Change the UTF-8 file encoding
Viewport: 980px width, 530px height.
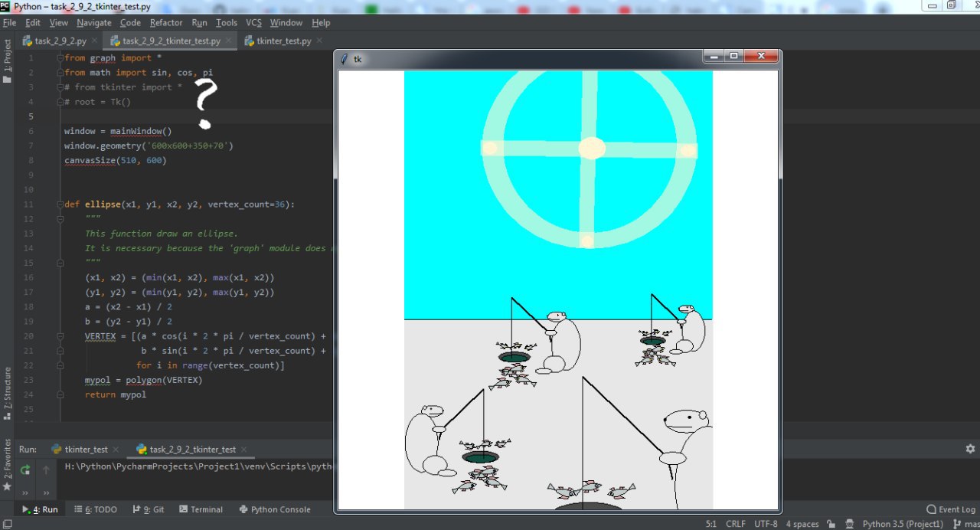(766, 524)
